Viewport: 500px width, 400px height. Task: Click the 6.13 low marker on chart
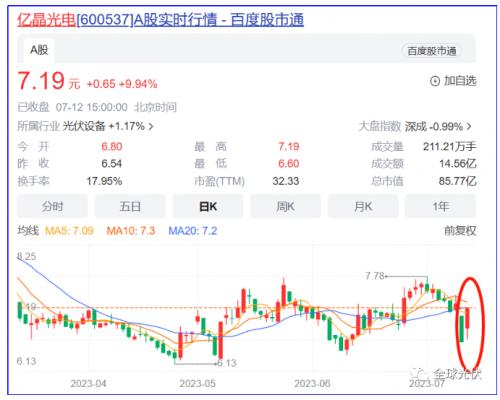tap(227, 363)
